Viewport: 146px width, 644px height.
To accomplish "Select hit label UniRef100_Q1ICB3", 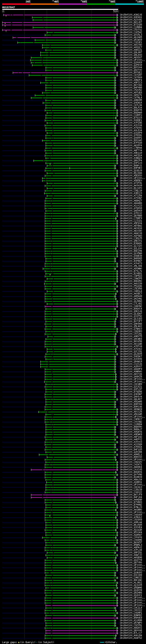I will click(131, 319).
